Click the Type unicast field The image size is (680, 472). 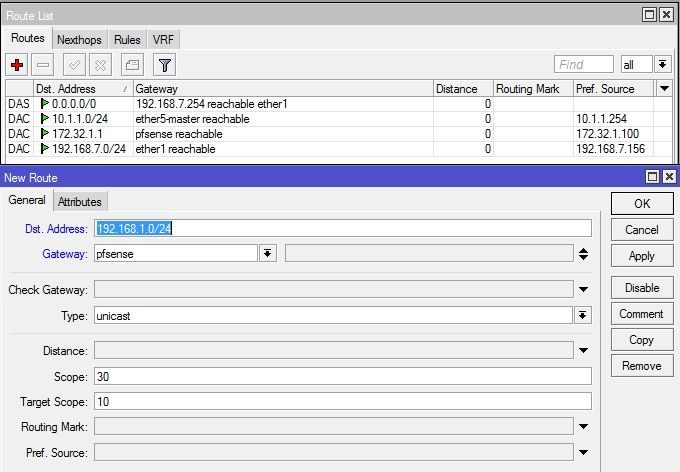coord(333,315)
